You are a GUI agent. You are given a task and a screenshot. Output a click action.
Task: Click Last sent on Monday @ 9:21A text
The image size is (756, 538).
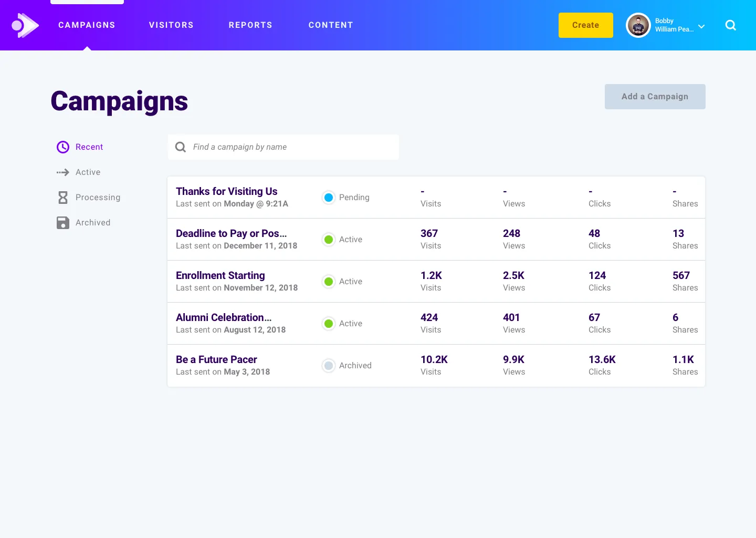232,204
